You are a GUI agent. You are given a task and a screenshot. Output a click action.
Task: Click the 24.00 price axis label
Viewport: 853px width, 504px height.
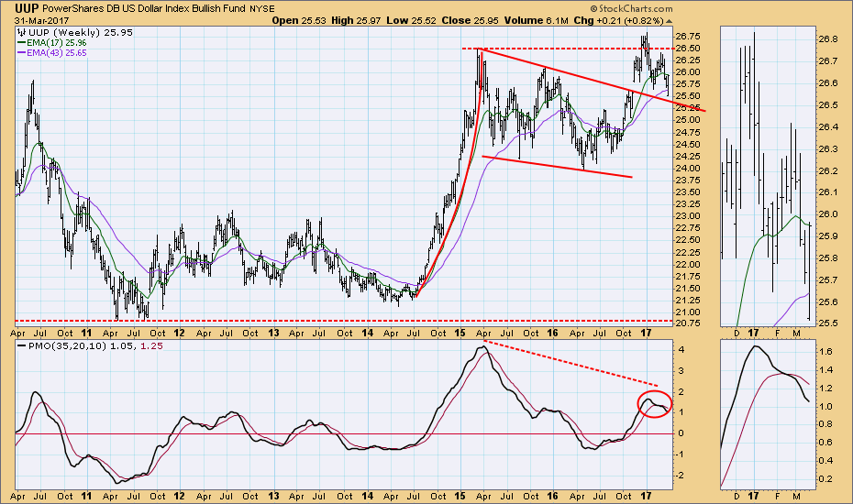point(688,168)
